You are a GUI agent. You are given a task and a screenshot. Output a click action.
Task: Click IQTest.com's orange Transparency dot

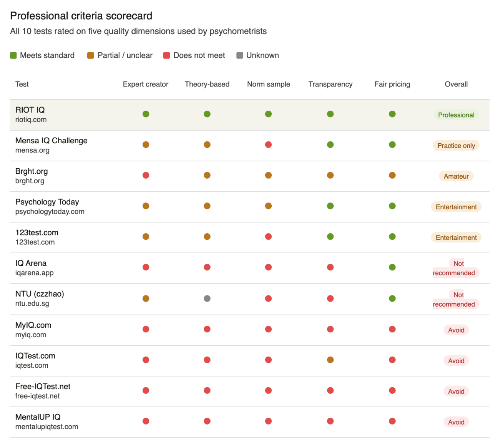point(330,360)
